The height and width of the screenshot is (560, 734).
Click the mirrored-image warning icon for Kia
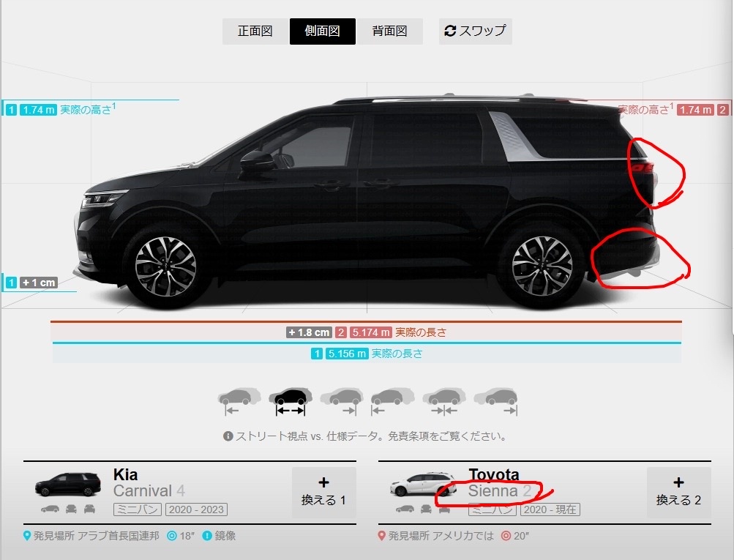207,536
